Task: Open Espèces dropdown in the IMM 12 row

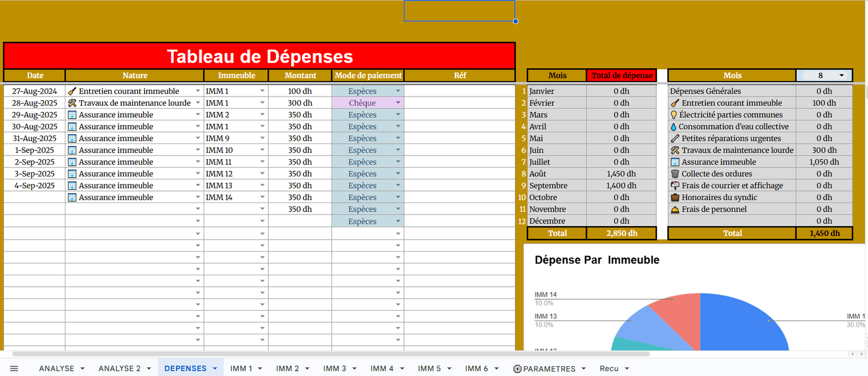Action: point(398,174)
